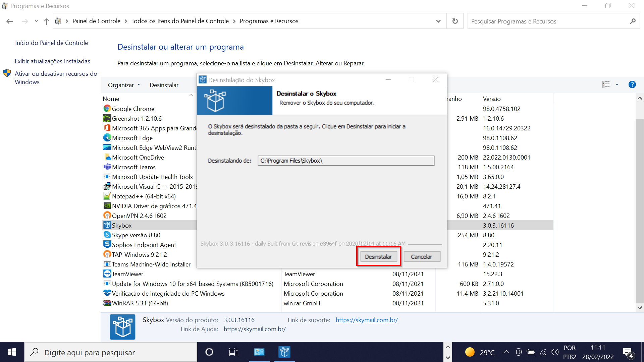Click the NVIDIA Driver de gráficos icon
Viewport: 644px width, 362px height.
107,206
